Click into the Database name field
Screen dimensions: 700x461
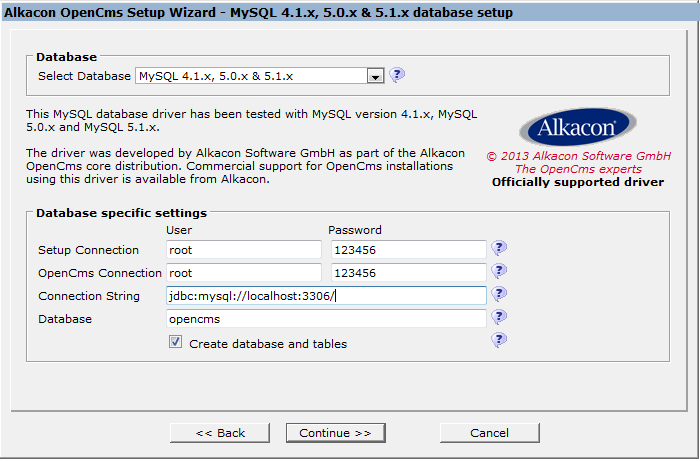tap(326, 319)
